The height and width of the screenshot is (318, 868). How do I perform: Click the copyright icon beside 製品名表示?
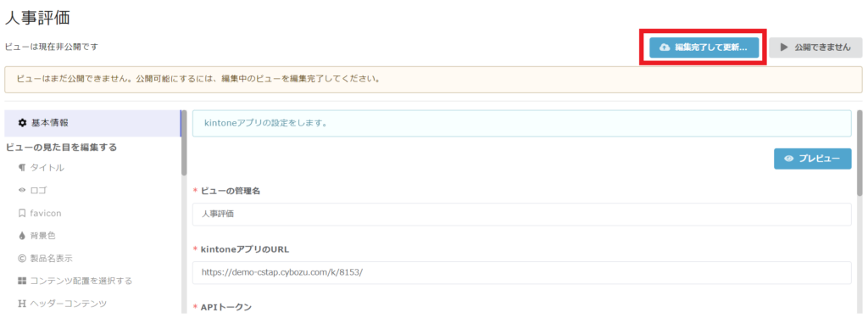(x=22, y=258)
